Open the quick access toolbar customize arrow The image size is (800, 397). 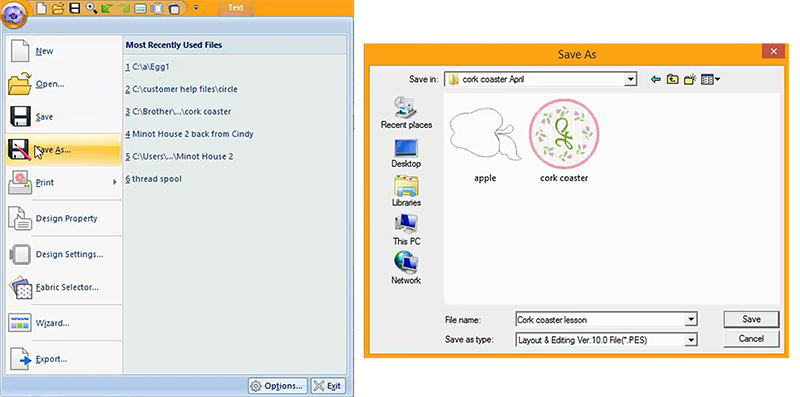coord(196,8)
